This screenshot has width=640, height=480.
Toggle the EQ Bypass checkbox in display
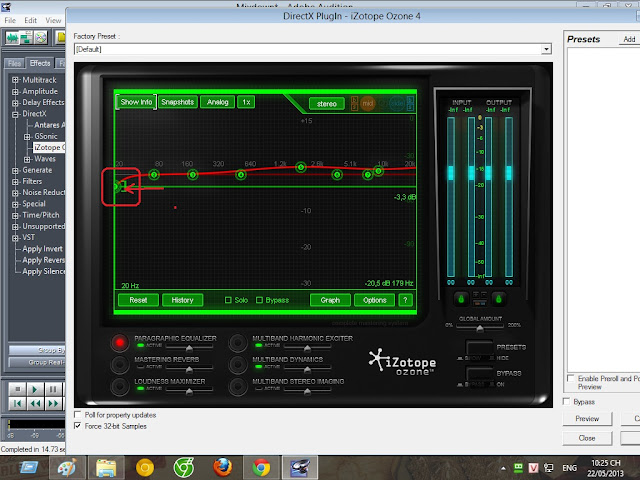point(259,300)
